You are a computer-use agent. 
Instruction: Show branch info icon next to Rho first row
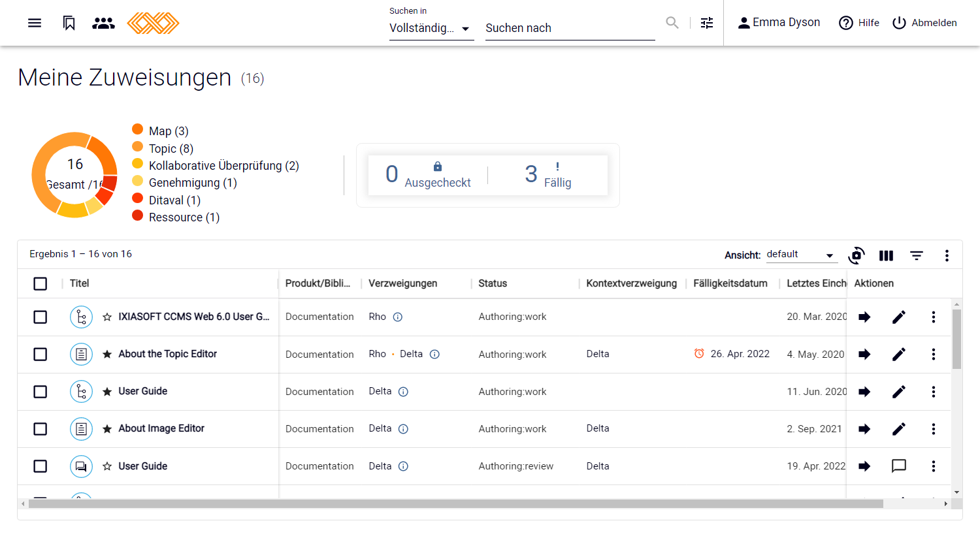[398, 317]
